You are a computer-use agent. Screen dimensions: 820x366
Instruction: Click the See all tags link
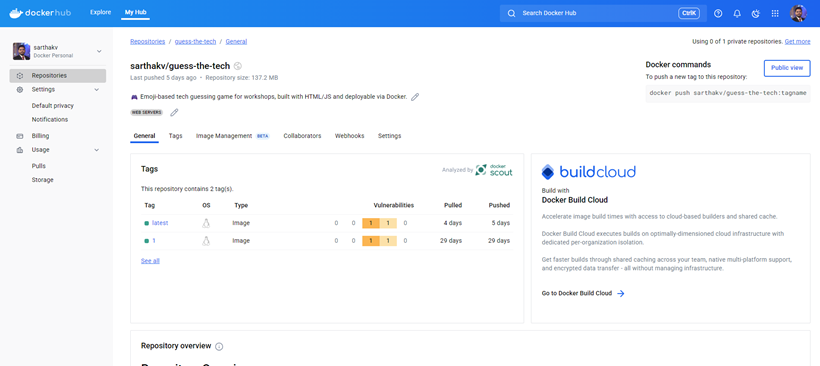point(150,261)
